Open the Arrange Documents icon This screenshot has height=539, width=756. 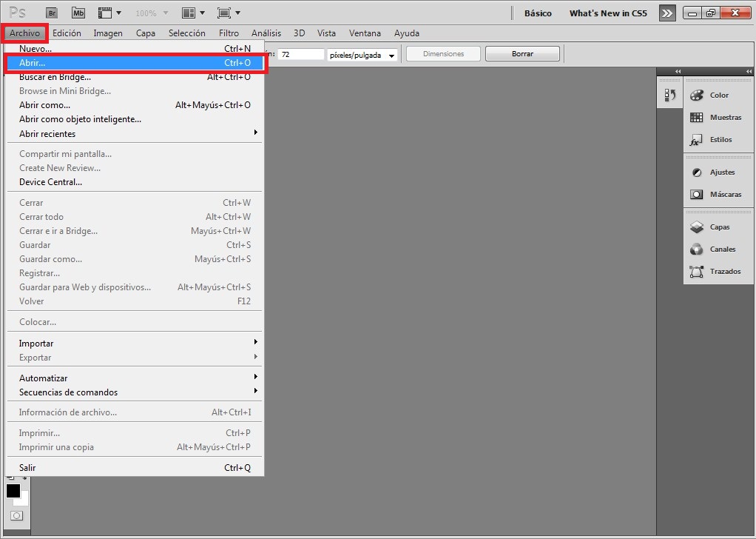(x=193, y=13)
